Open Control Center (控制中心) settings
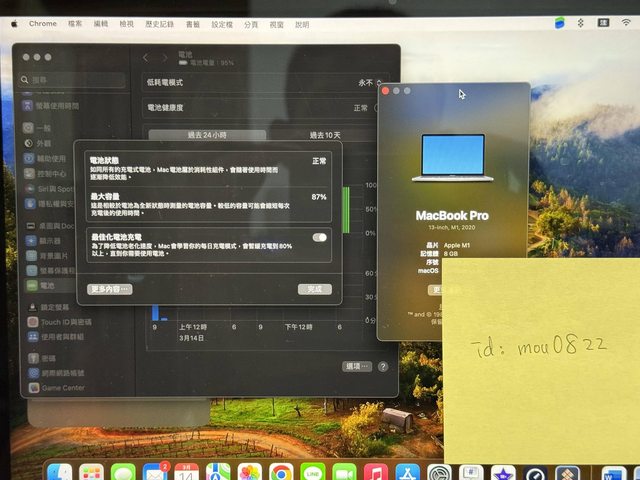Image resolution: width=640 pixels, height=480 pixels. [x=45, y=173]
